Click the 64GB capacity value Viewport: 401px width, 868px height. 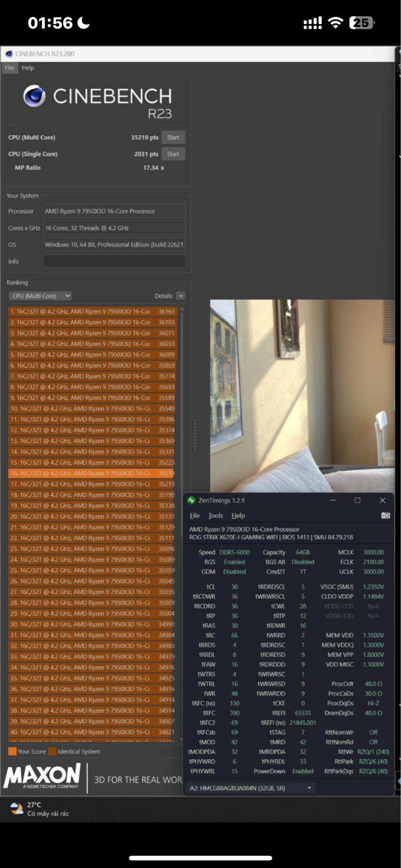tap(303, 552)
